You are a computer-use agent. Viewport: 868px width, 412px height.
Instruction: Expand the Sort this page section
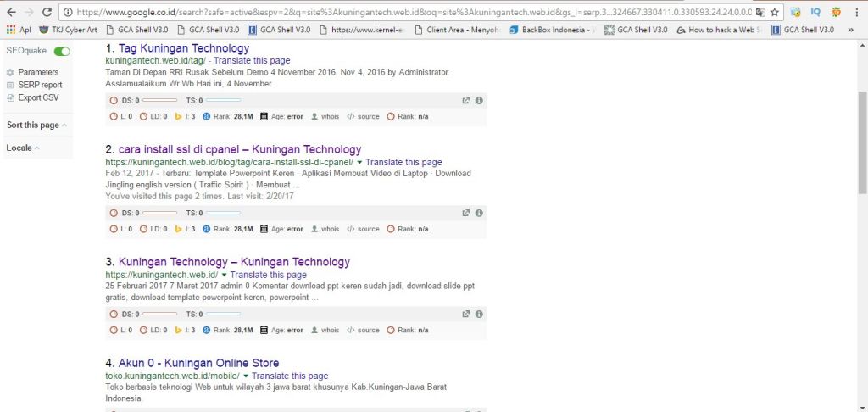[37, 125]
